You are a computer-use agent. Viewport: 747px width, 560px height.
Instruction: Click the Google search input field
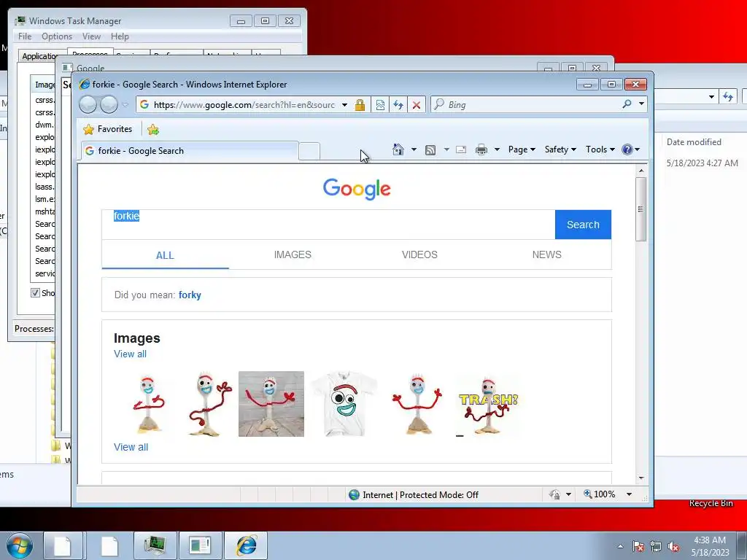[328, 225]
